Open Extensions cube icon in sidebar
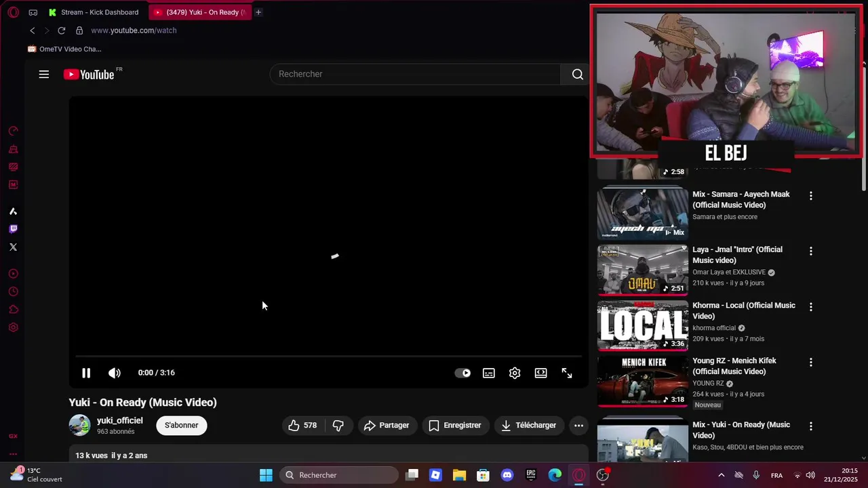Screen dimensions: 868x488 coord(13,310)
